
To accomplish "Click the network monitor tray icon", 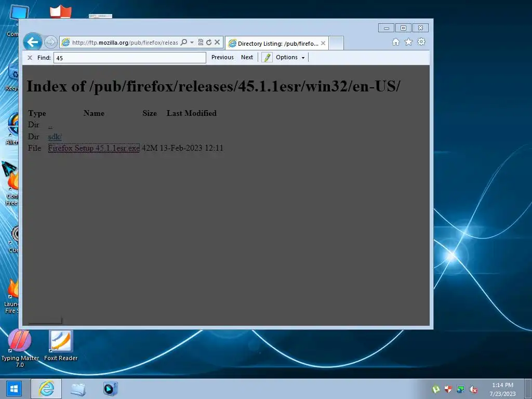I will 460,390.
